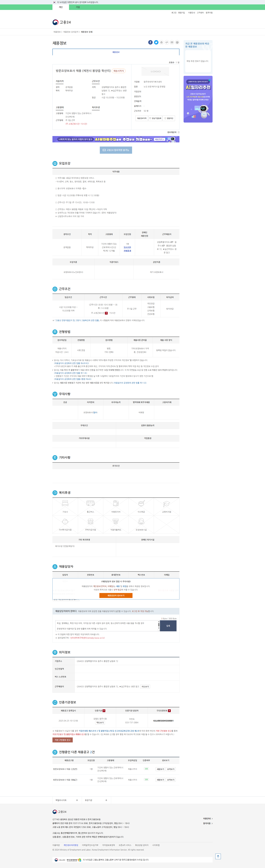Open 요약보기 for 영월군 posting
The width and height of the screenshot is (265, 868).
(171, 780)
